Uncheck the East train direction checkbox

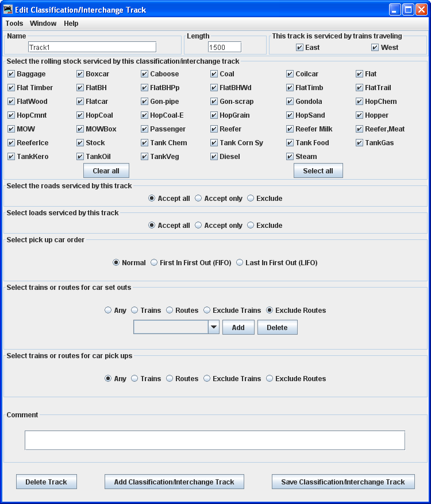click(299, 48)
